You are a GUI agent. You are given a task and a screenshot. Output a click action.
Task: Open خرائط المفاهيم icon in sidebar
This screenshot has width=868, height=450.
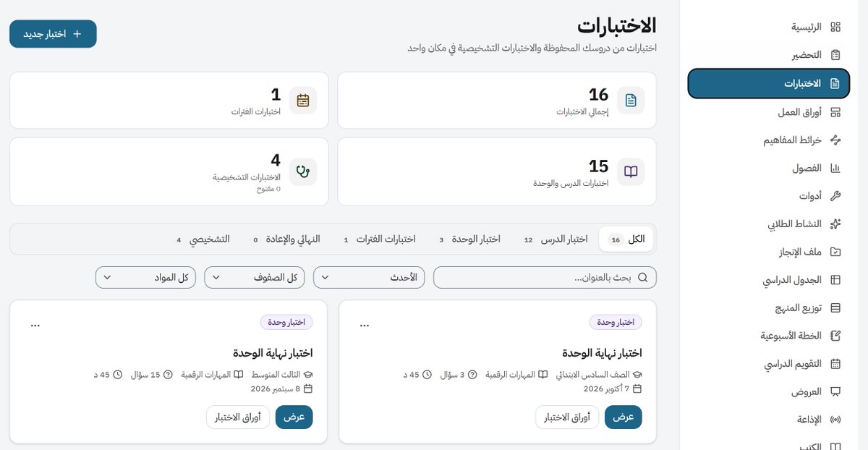(x=835, y=140)
